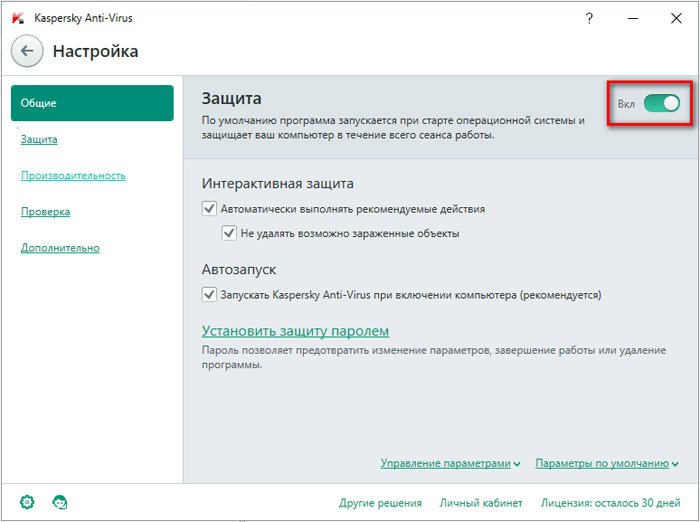
Task: Click the Интерактивная защита heading
Action: click(278, 184)
